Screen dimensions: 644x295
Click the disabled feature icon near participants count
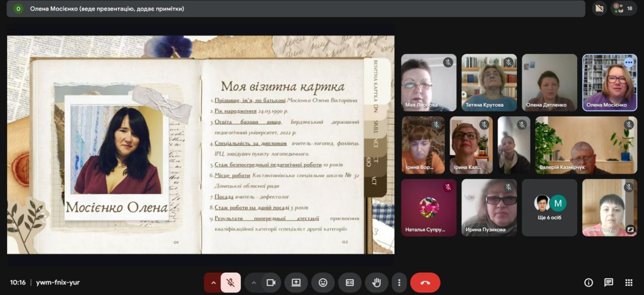pyautogui.click(x=599, y=8)
